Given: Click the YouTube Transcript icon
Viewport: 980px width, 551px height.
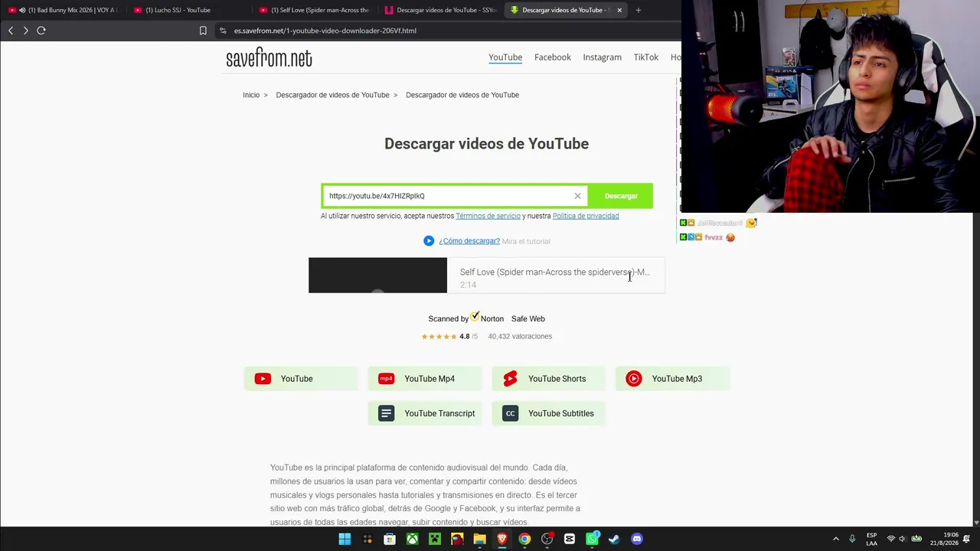Looking at the screenshot, I should click(387, 413).
